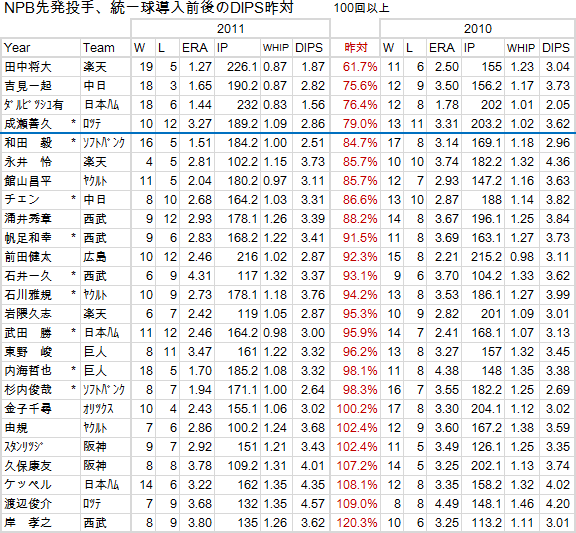Image resolution: width=576 pixels, height=533 pixels.
Task: Select the 4.35 DIPS cell in ケッペル's row
Action: pos(311,485)
